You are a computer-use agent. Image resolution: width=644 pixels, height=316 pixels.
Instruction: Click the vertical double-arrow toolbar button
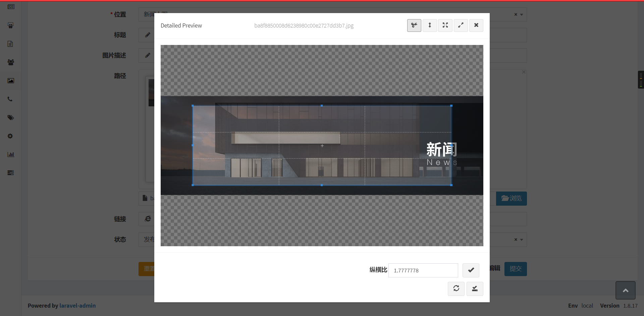[430, 25]
